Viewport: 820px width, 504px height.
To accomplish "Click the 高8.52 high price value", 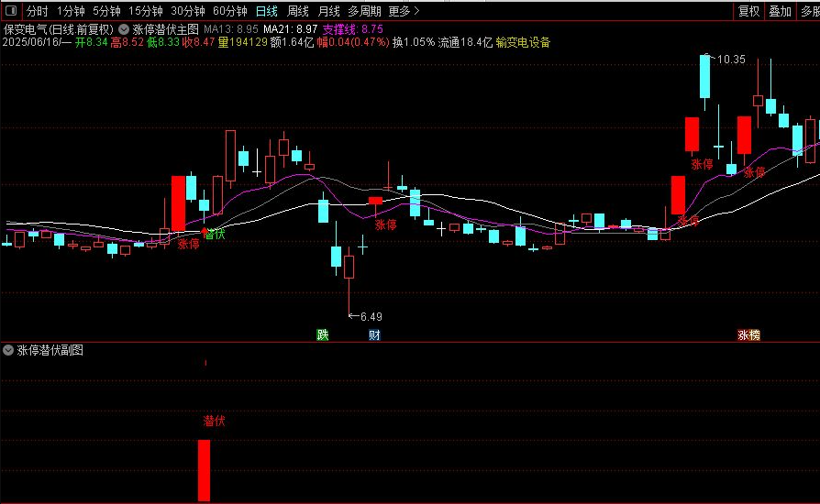I will tap(127, 42).
